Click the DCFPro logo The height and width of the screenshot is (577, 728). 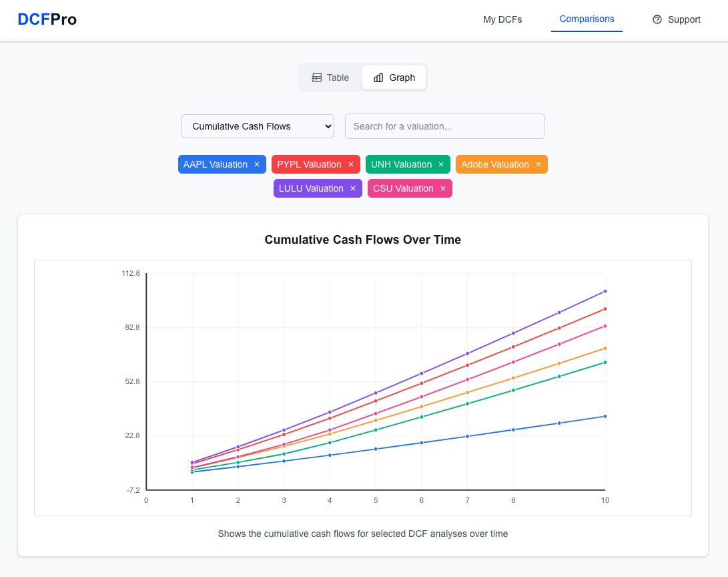47,19
